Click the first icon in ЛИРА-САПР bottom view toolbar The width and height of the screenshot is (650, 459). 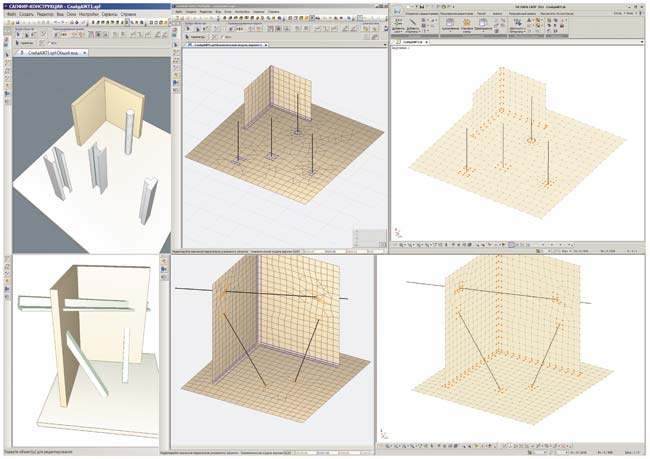point(400,244)
